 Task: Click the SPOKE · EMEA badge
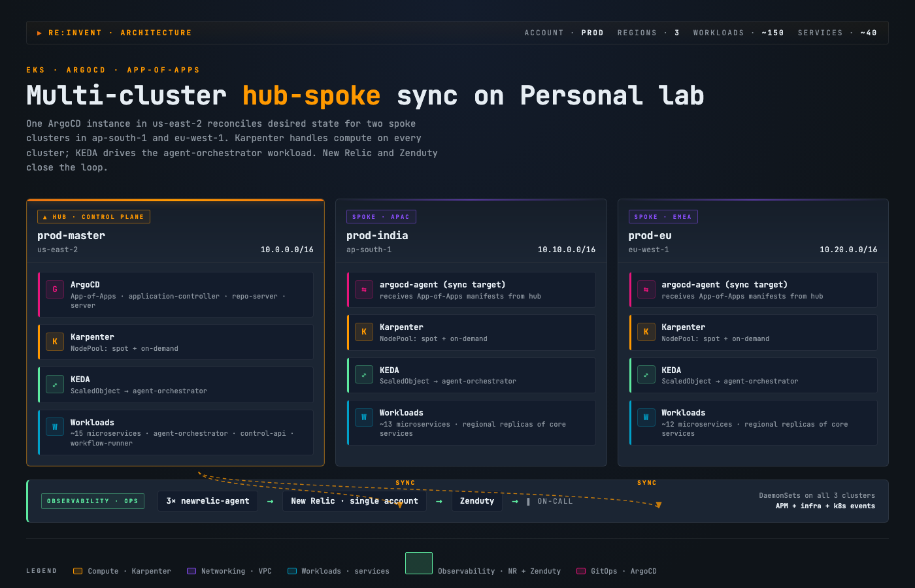tap(663, 217)
